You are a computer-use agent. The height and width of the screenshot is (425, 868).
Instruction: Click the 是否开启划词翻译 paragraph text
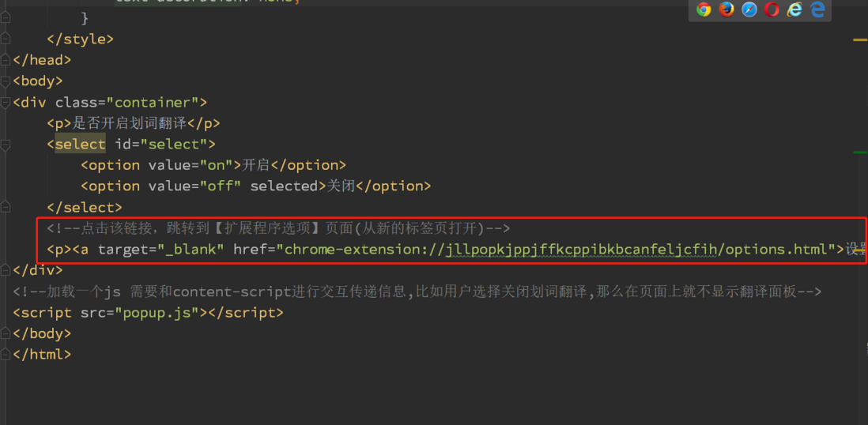coord(130,123)
